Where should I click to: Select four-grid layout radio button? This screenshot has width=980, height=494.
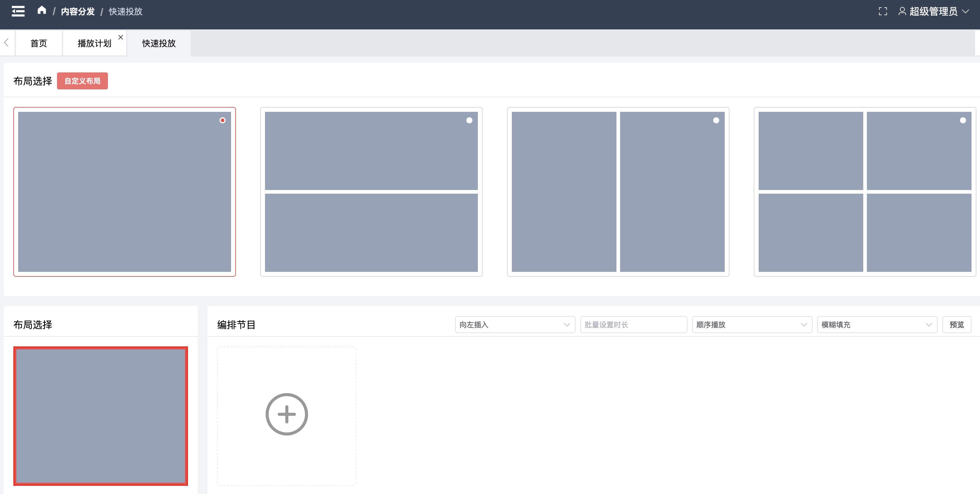(x=963, y=120)
